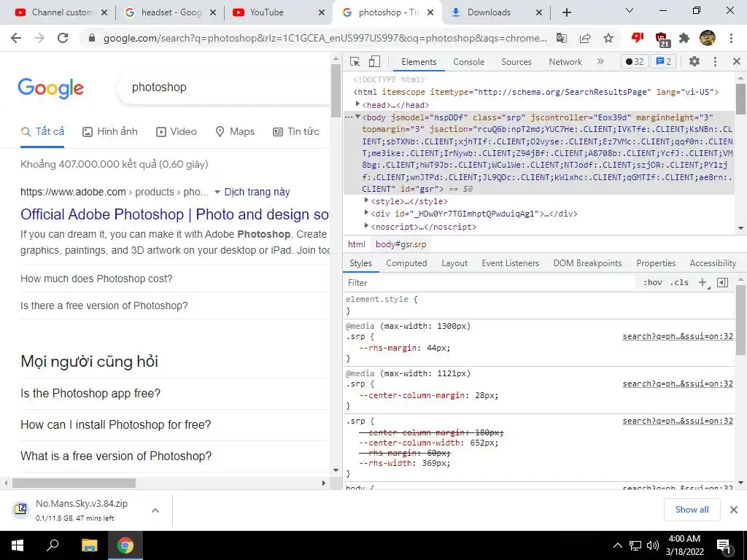The height and width of the screenshot is (560, 747).
Task: Toggle the device toolbar icon in DevTools
Action: 374,61
